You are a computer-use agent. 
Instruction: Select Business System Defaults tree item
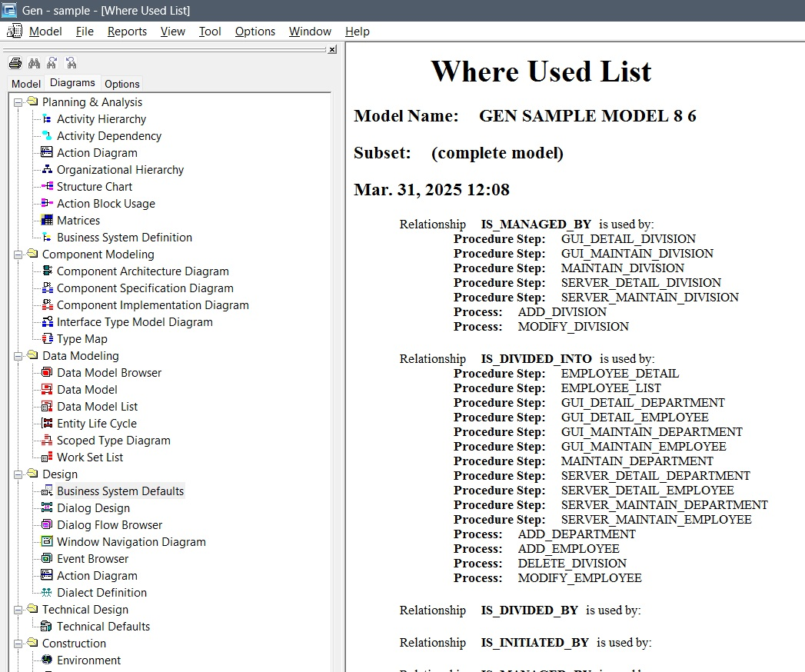coord(120,491)
